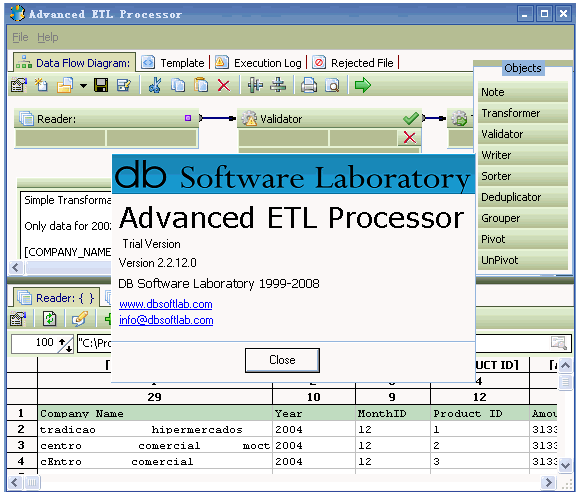This screenshot has height=494, width=578.
Task: Open the www.dbsoftlab.com link
Action: [166, 304]
